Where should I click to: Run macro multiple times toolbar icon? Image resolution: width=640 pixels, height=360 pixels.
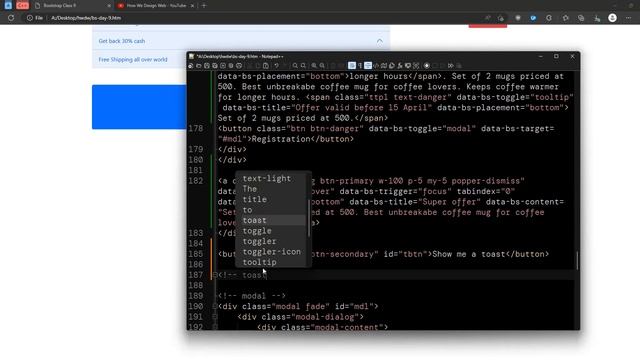point(451,66)
